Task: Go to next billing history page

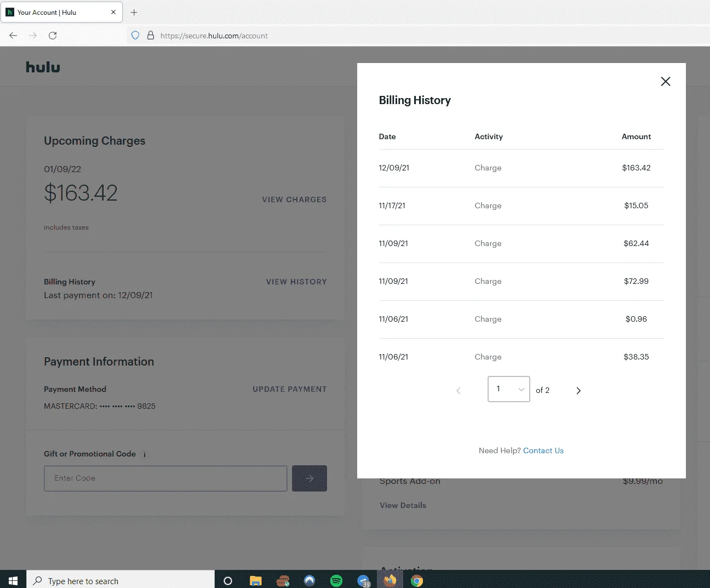Action: 579,391
